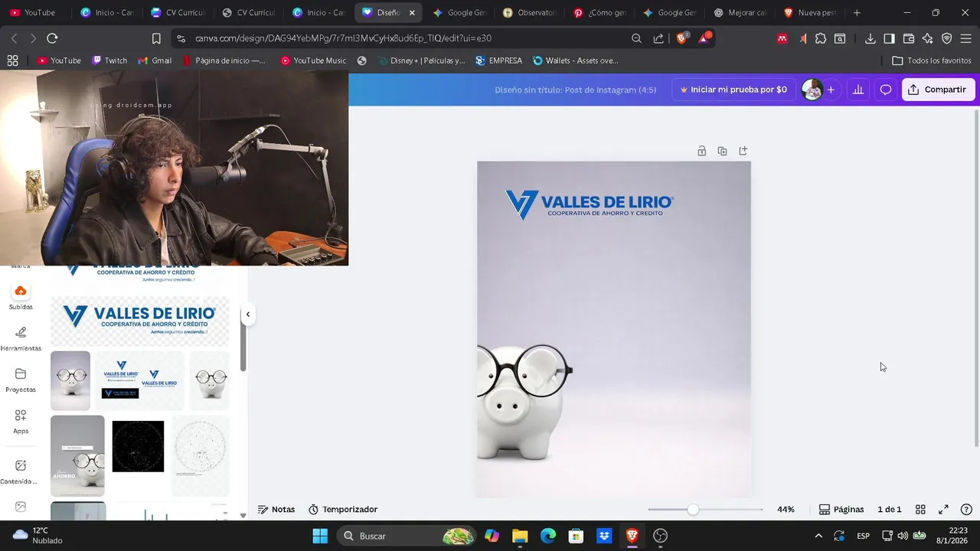The image size is (980, 551).
Task: Enter fullscreen presentation with the expand arrows icon
Action: tap(943, 510)
